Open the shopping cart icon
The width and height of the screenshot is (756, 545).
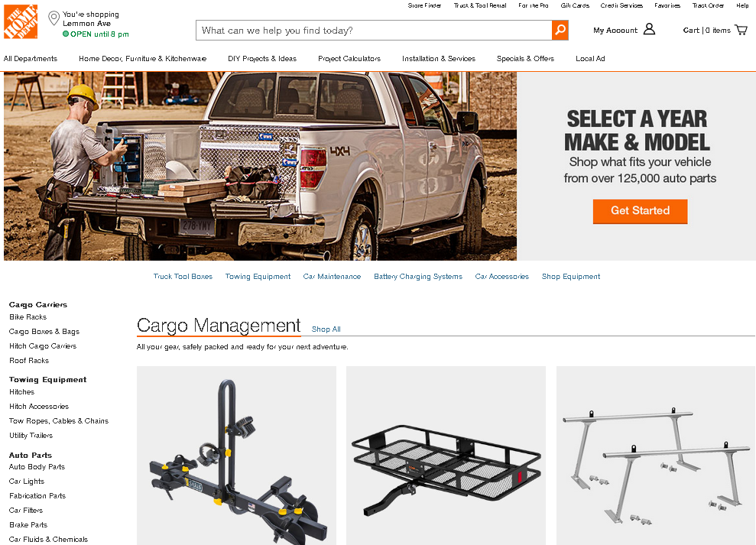click(x=741, y=30)
